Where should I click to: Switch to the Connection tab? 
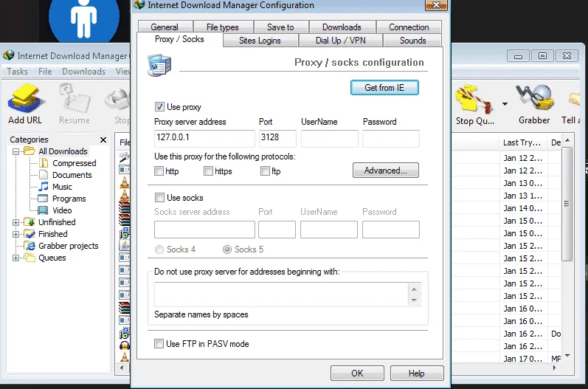coord(409,27)
